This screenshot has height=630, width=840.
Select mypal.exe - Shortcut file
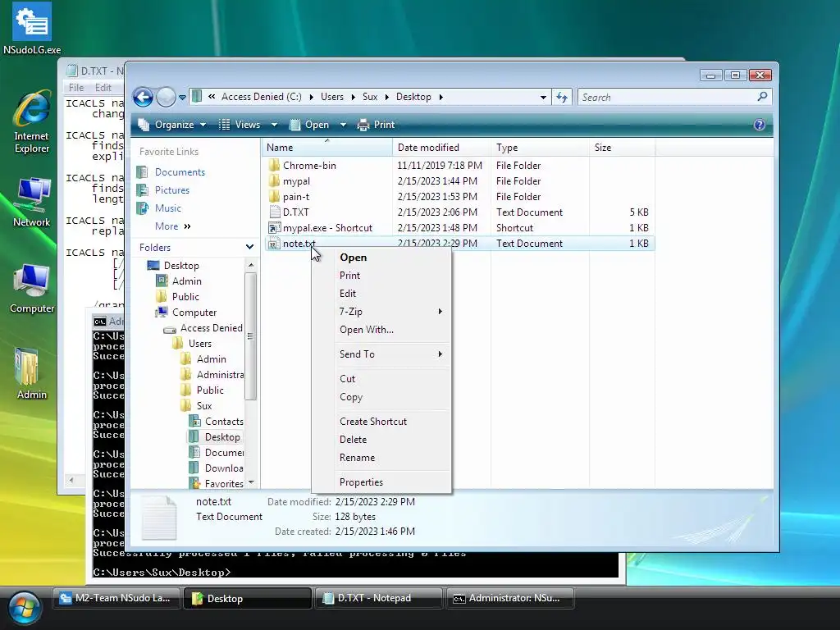coord(327,228)
